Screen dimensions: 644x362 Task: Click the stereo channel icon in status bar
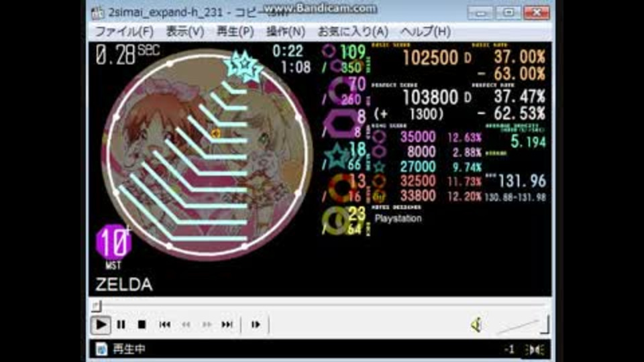point(535,350)
